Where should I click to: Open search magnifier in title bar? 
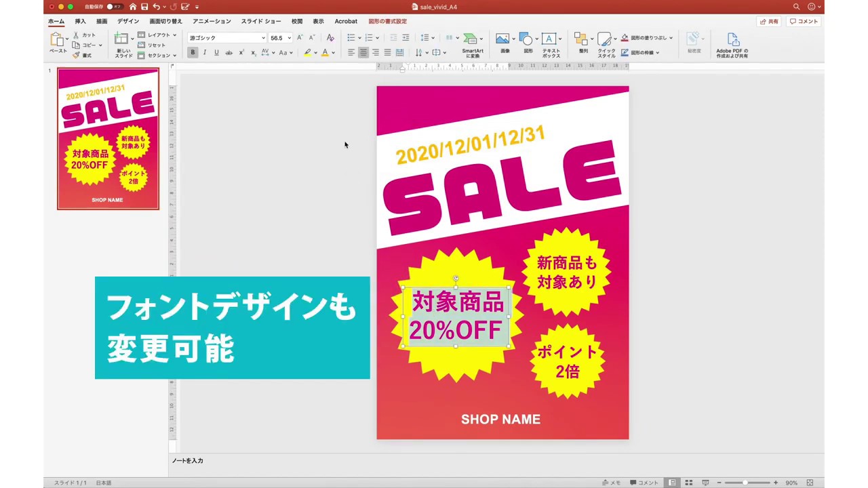[796, 7]
